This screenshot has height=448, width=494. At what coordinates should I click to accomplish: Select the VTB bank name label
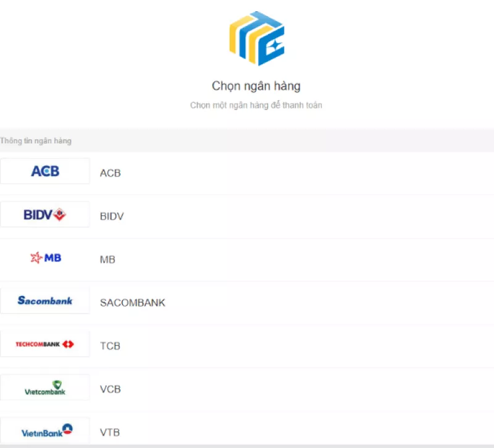[110, 432]
